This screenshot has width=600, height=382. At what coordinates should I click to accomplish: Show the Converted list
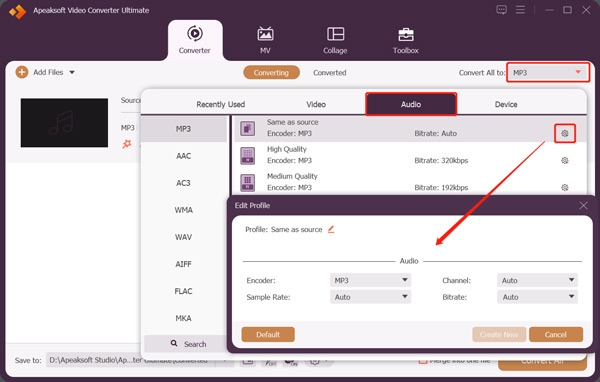click(x=329, y=73)
